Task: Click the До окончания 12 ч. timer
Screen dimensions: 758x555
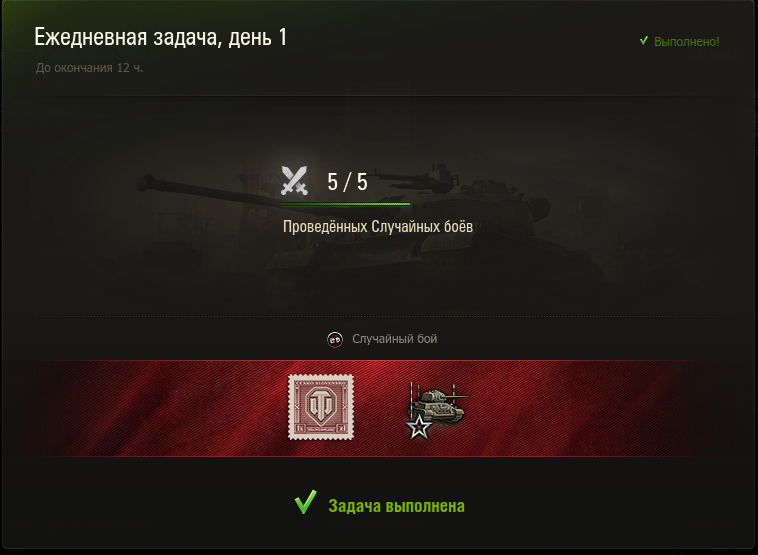Action: coord(89,68)
